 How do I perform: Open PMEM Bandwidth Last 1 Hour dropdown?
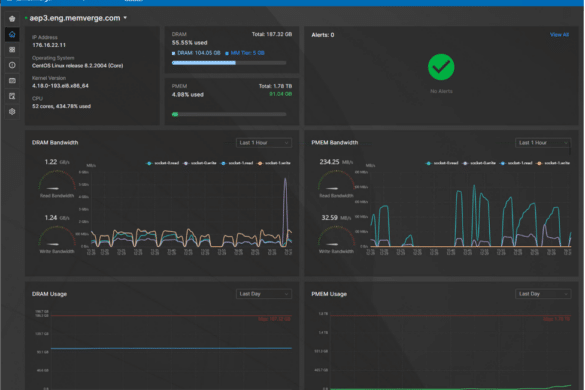(x=543, y=143)
